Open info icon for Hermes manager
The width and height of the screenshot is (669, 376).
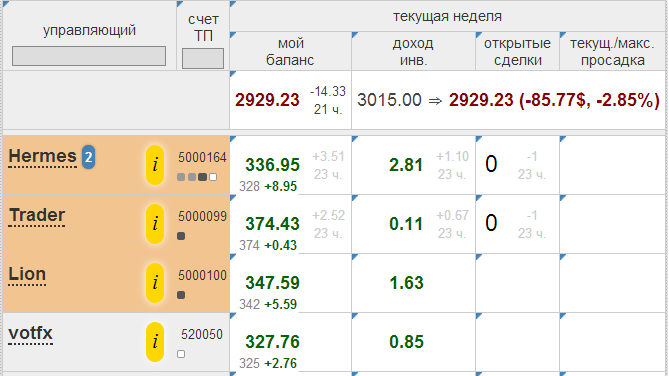pos(155,165)
